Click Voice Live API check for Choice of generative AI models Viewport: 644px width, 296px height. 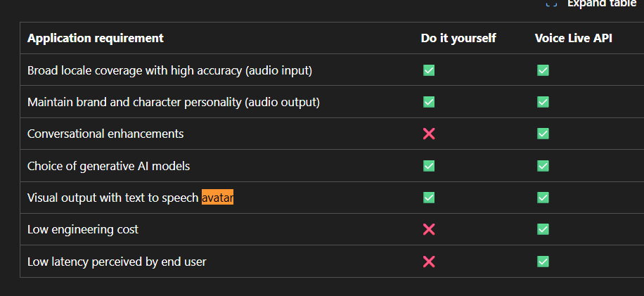click(x=543, y=166)
